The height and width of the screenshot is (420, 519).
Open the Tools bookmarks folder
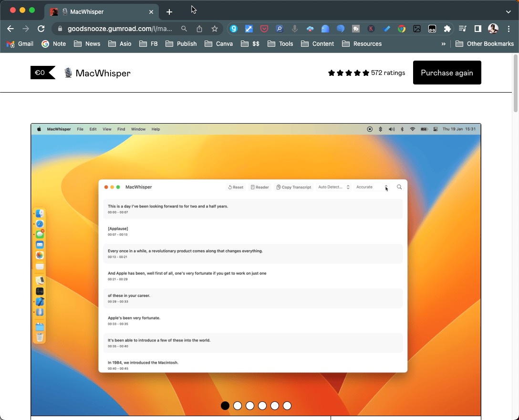tap(280, 44)
